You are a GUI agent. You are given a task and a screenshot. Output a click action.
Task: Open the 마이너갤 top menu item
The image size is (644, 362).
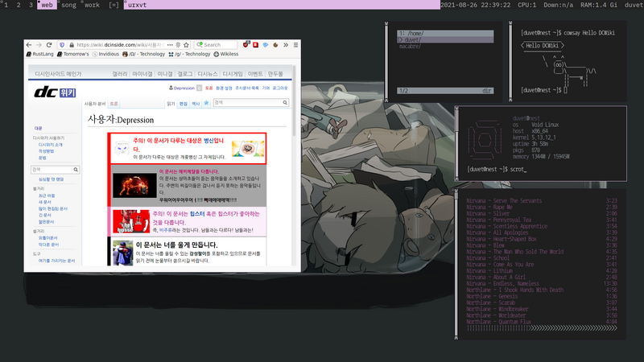[x=142, y=74]
